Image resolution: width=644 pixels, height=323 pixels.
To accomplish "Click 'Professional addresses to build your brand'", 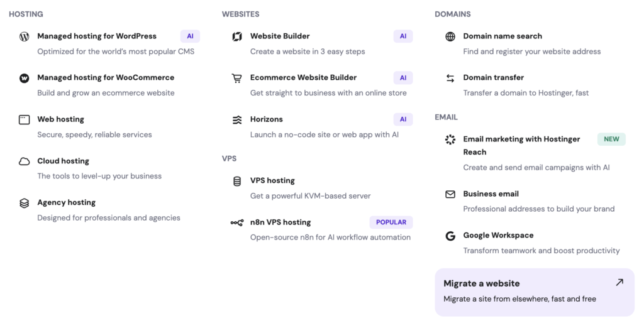I will tap(539, 209).
